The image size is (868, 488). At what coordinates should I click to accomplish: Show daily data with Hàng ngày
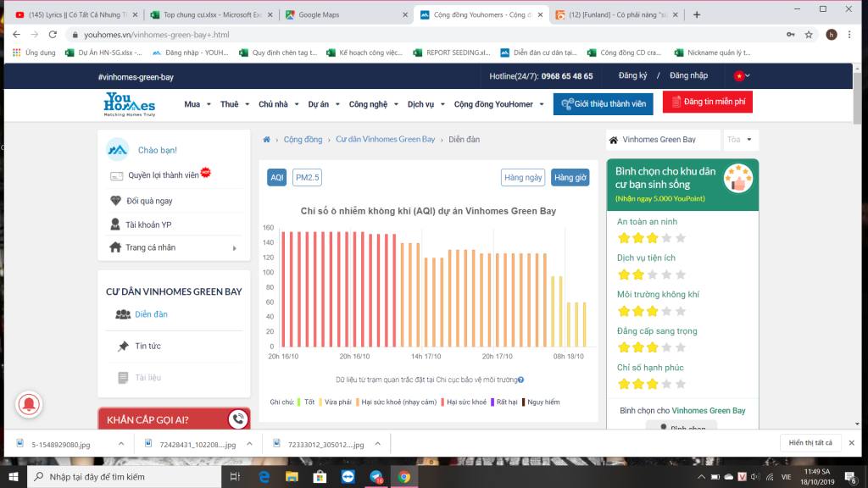[x=523, y=178]
